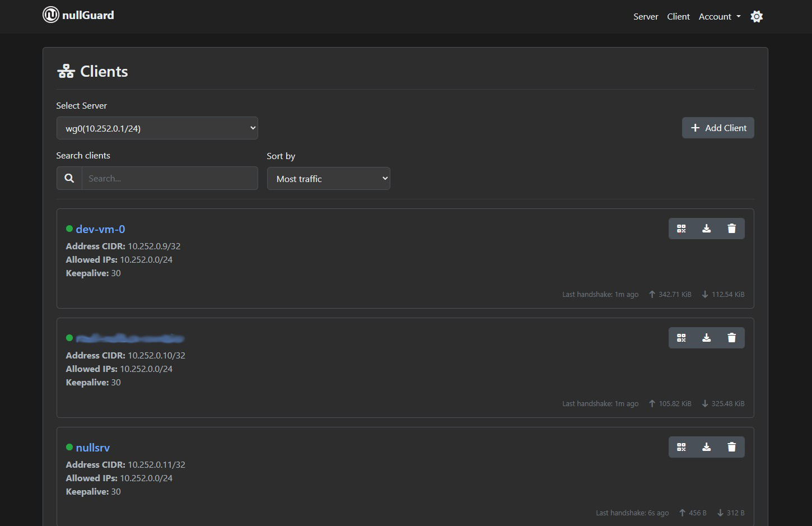The width and height of the screenshot is (812, 526).
Task: Click upload value 456 B
Action: 693,513
